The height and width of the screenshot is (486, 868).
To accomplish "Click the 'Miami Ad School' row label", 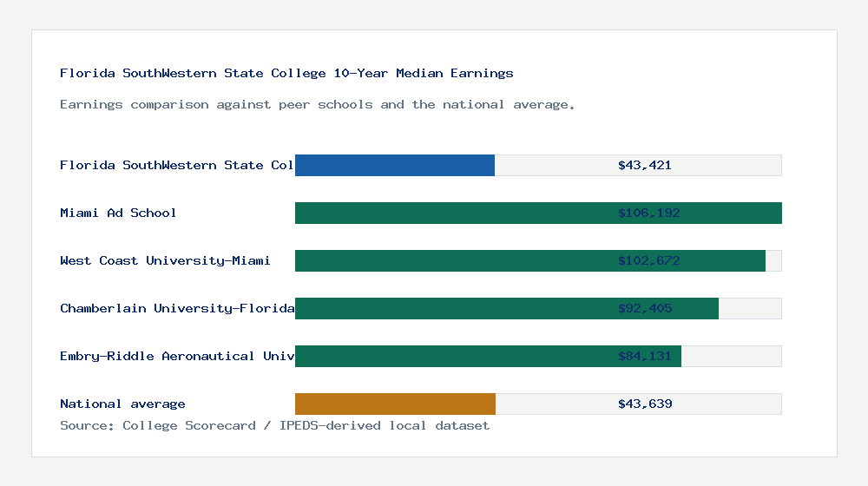I will pyautogui.click(x=118, y=213).
